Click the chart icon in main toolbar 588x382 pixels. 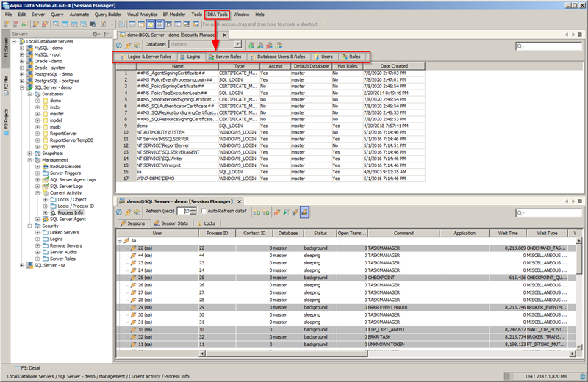[x=196, y=24]
